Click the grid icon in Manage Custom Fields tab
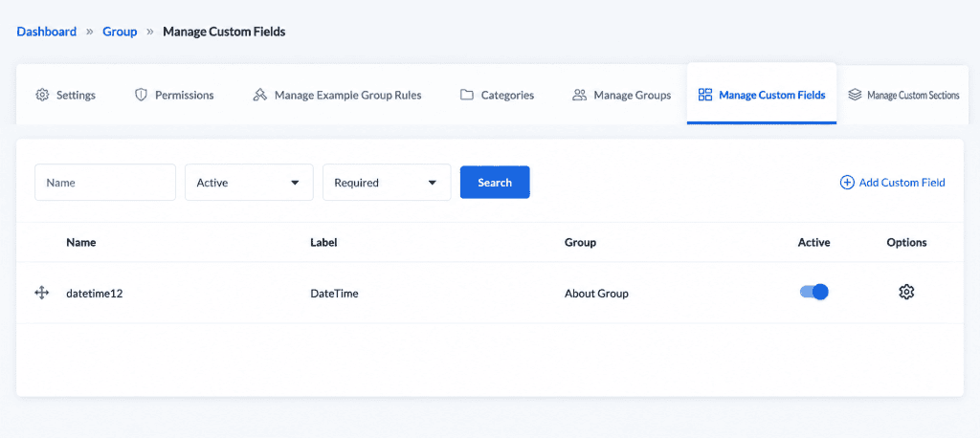This screenshot has width=980, height=438. pos(705,95)
